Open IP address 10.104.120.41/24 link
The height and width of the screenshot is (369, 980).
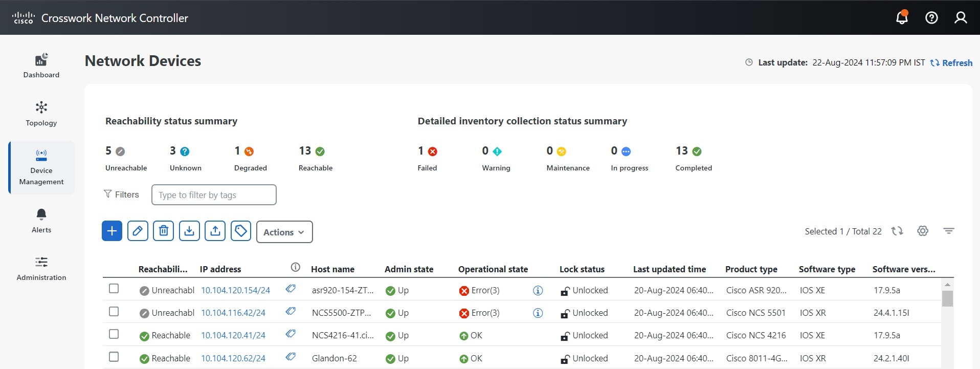click(x=233, y=335)
